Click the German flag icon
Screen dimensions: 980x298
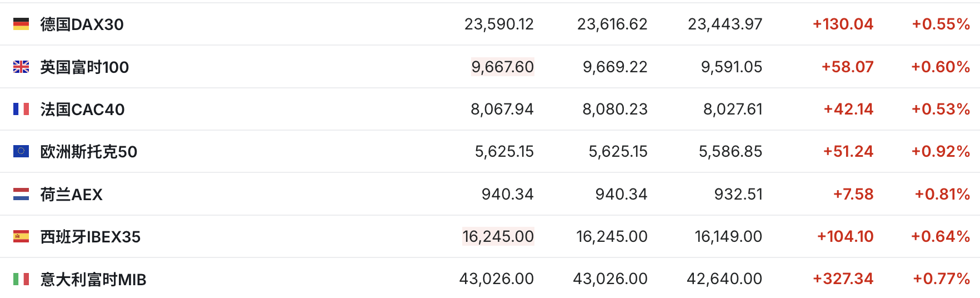pos(21,24)
